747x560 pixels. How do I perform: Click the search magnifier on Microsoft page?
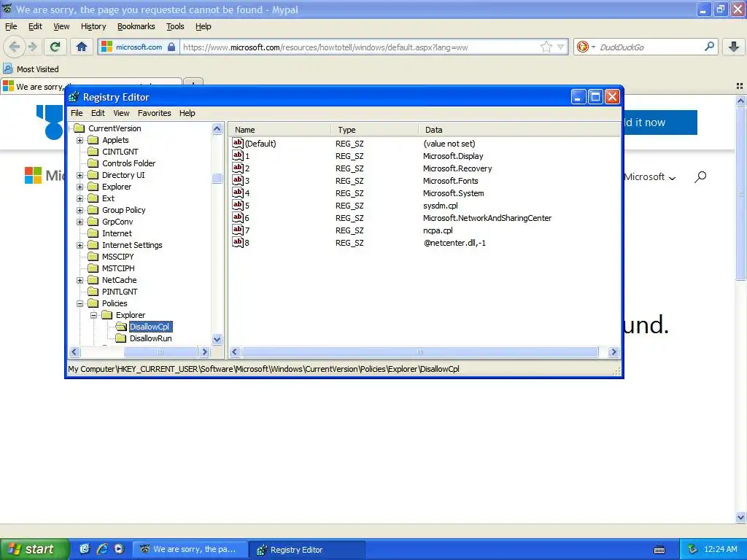(700, 177)
